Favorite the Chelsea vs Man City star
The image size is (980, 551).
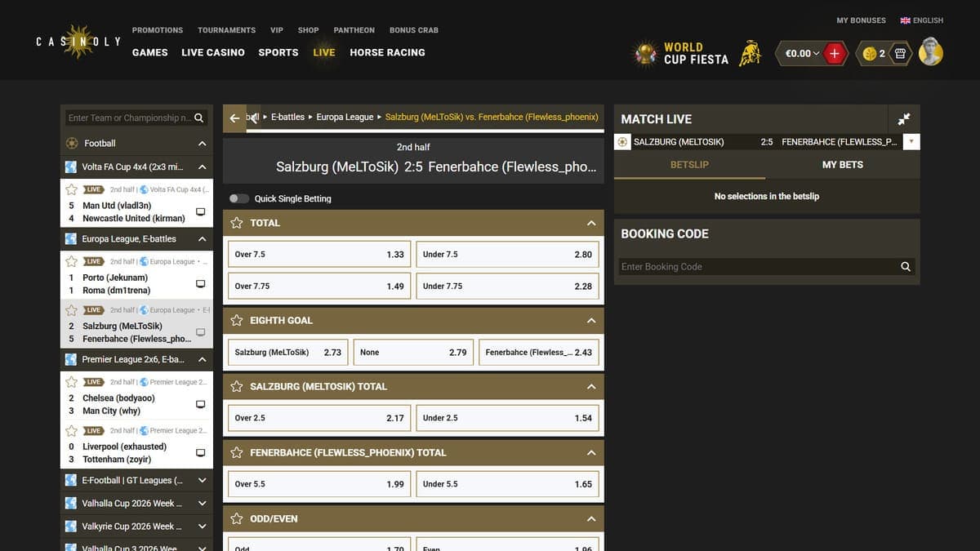click(x=72, y=382)
